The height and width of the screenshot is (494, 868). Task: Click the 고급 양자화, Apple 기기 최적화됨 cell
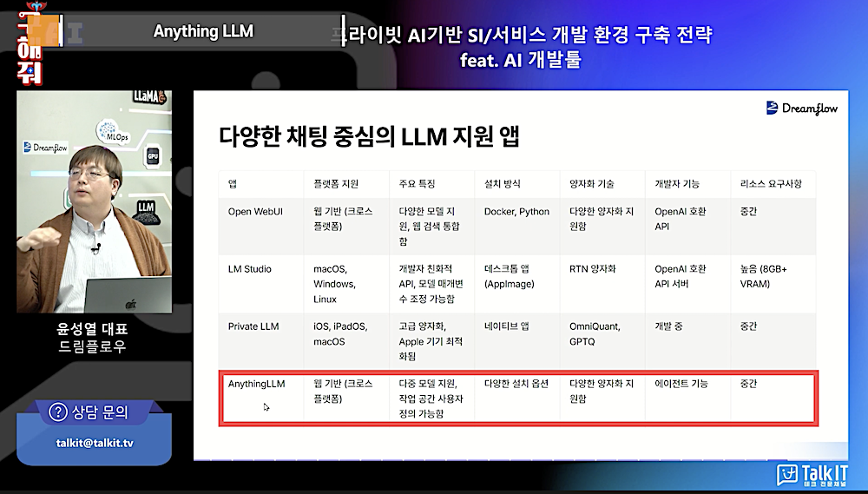point(431,341)
